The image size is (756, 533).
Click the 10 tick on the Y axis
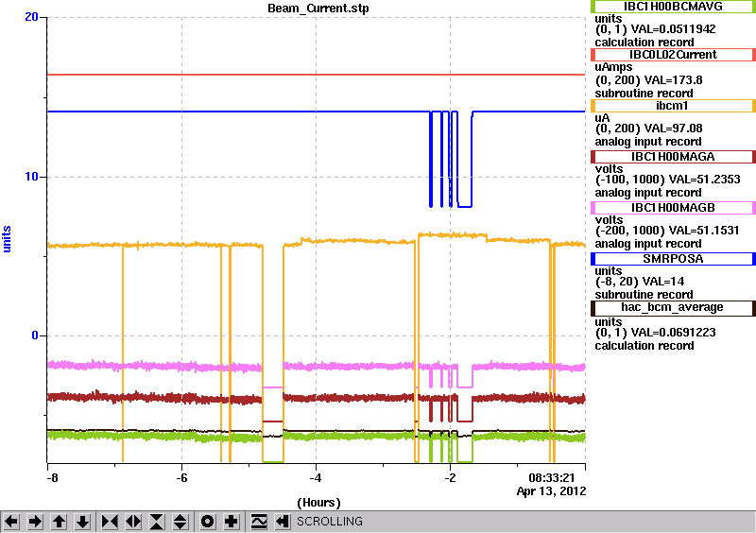[x=31, y=177]
